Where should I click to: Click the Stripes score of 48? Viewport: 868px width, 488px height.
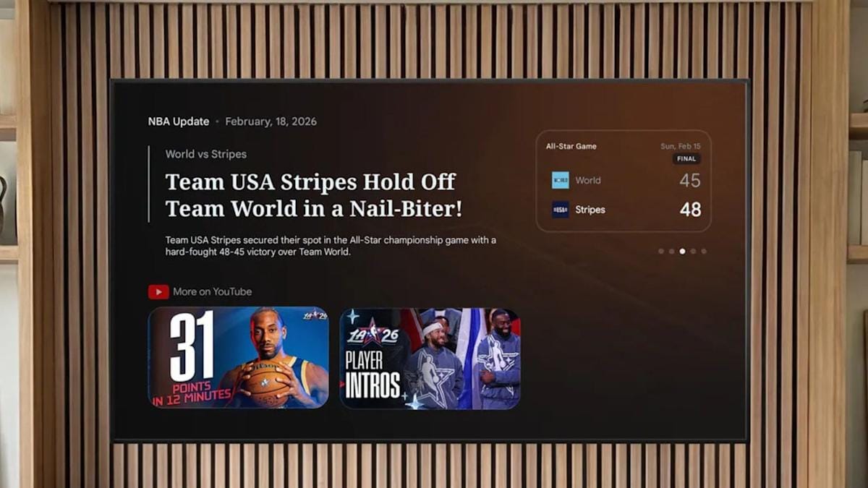point(691,210)
